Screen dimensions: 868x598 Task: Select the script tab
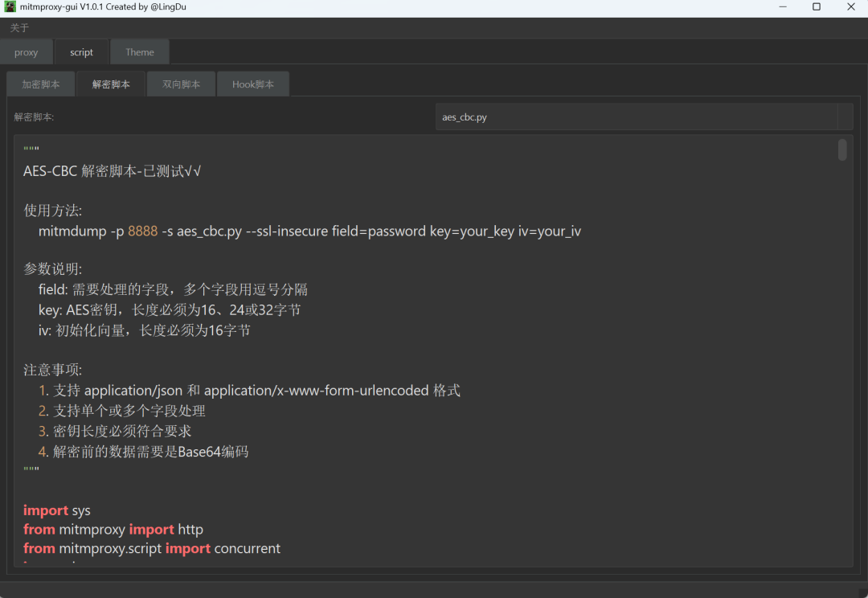pos(81,52)
